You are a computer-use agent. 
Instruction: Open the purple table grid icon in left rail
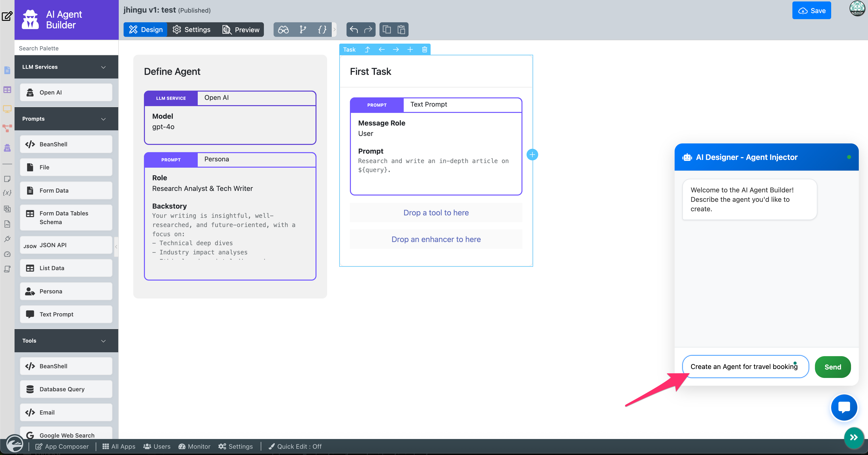click(7, 90)
